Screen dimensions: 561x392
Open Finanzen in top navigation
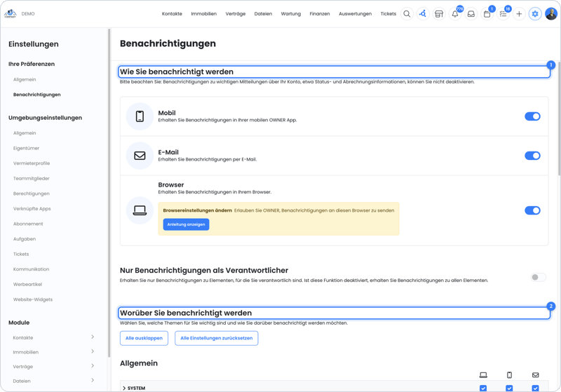click(x=320, y=14)
